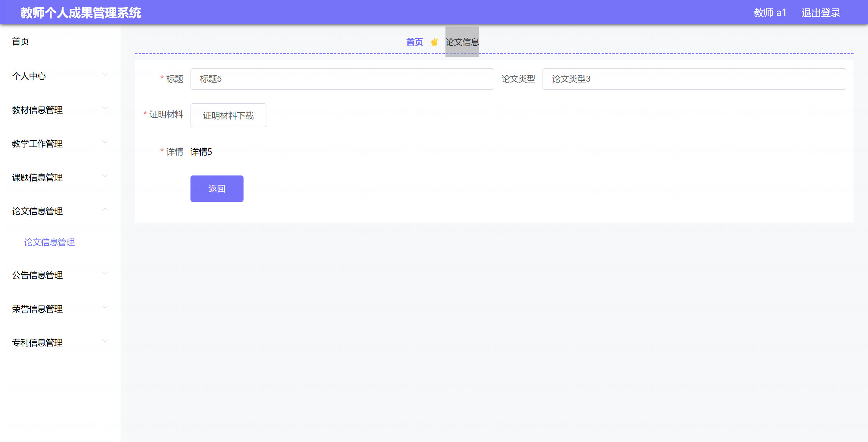Expand the 教材信息管理 chevron

tap(105, 108)
